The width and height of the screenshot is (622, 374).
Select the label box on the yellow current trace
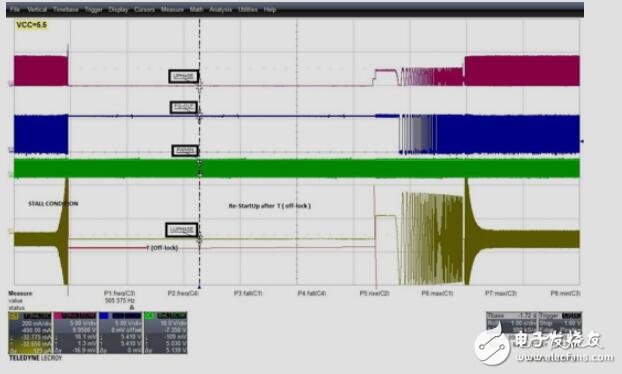[x=182, y=230]
